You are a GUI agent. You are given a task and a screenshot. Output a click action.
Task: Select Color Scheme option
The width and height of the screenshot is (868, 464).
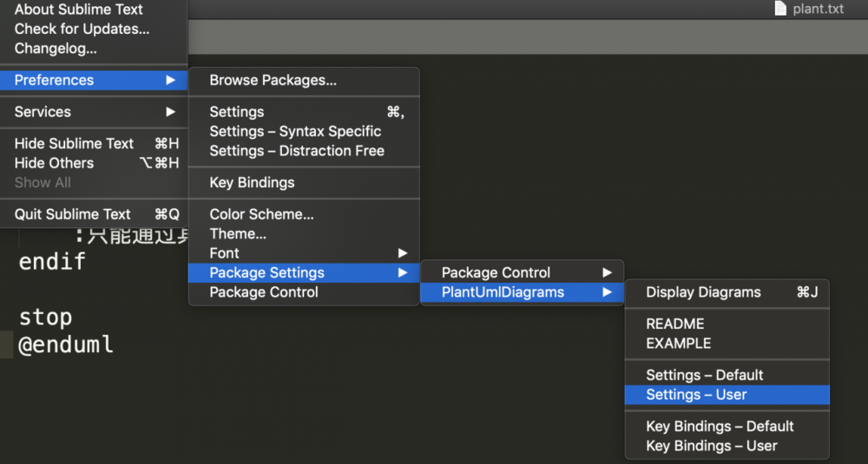tap(261, 214)
